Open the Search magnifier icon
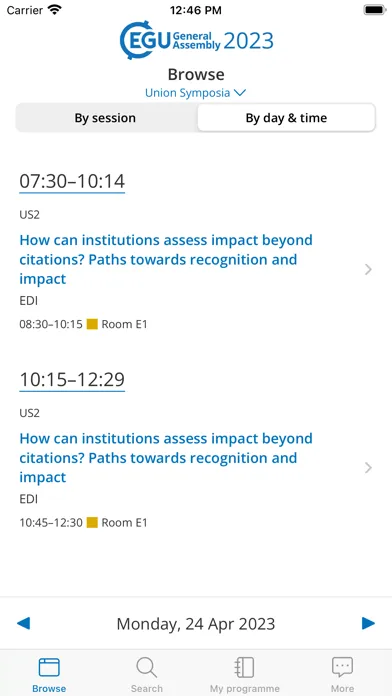Image resolution: width=392 pixels, height=696 pixels. [x=147, y=668]
